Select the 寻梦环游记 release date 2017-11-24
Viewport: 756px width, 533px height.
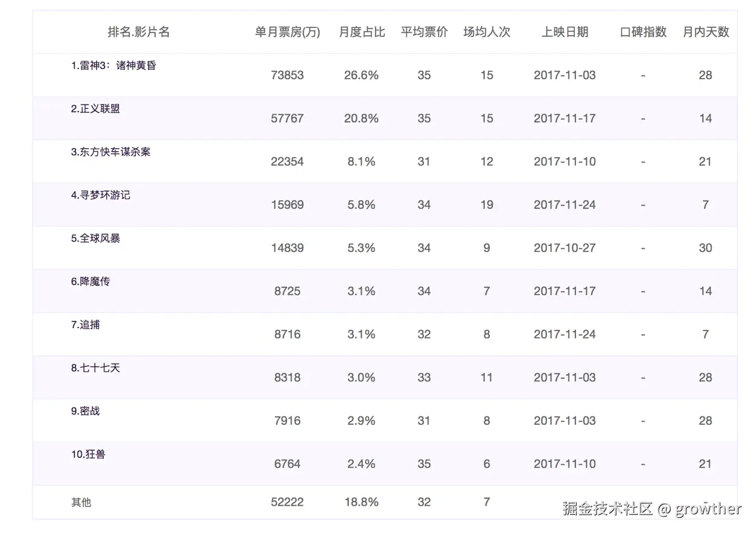pos(565,205)
